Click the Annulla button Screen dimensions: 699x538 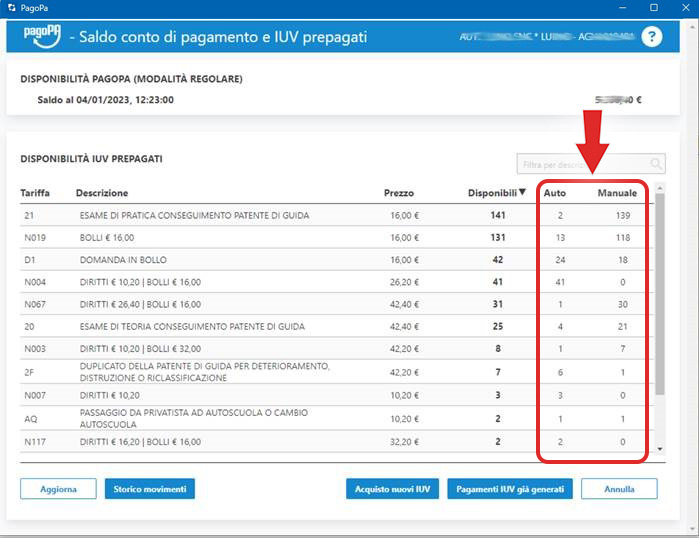pyautogui.click(x=620, y=489)
